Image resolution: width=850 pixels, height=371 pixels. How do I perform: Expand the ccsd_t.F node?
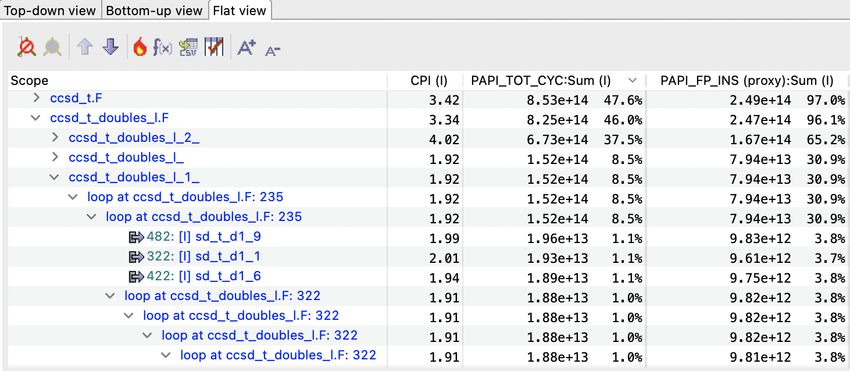[x=36, y=98]
